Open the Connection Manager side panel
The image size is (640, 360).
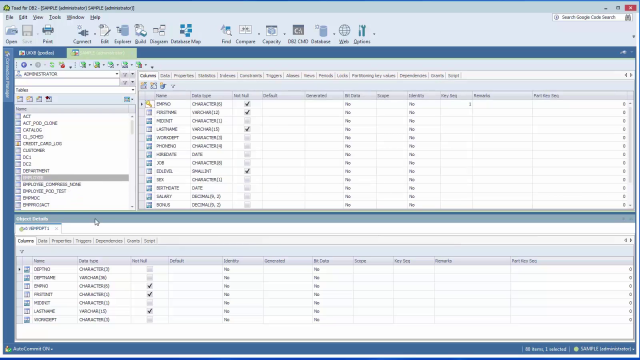(x=7, y=75)
